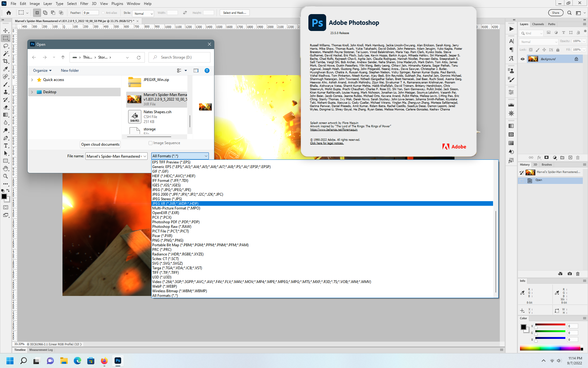Select the Zoom tool

(x=6, y=176)
